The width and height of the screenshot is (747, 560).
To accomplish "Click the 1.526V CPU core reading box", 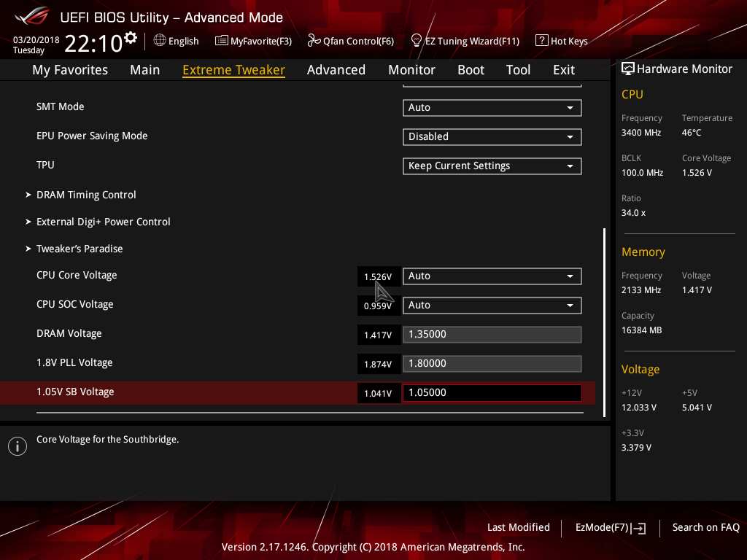I will coord(379,276).
